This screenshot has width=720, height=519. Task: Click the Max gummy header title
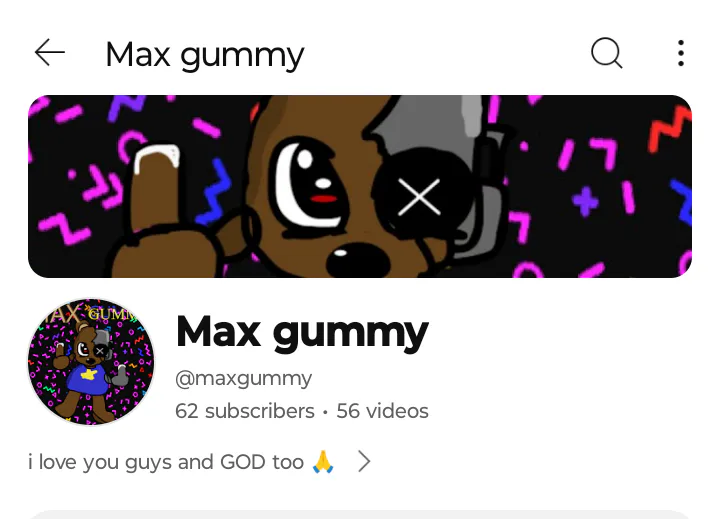pyautogui.click(x=205, y=56)
